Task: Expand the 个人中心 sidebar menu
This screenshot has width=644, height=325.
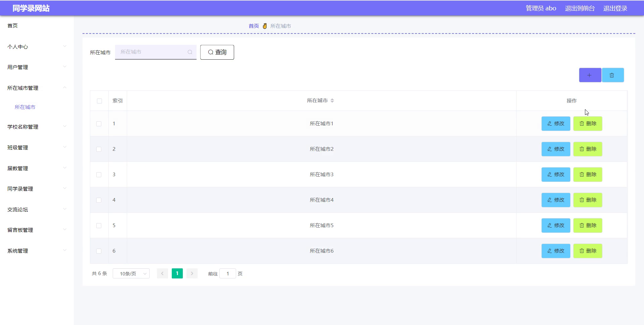Action: click(37, 47)
